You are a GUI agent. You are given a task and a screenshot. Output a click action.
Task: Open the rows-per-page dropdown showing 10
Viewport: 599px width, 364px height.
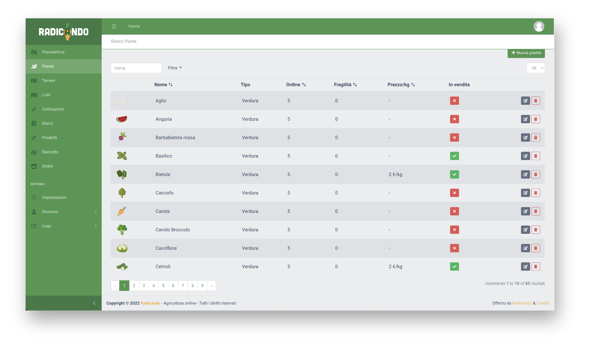535,68
